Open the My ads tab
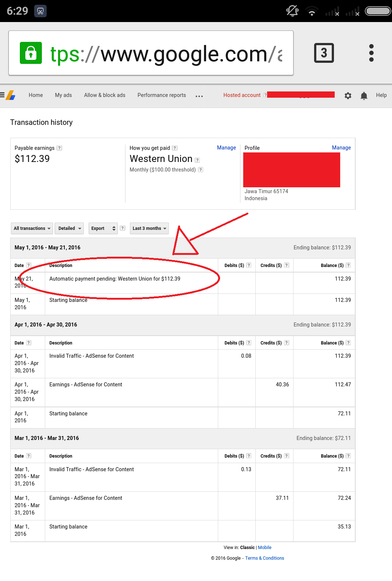 point(64,95)
